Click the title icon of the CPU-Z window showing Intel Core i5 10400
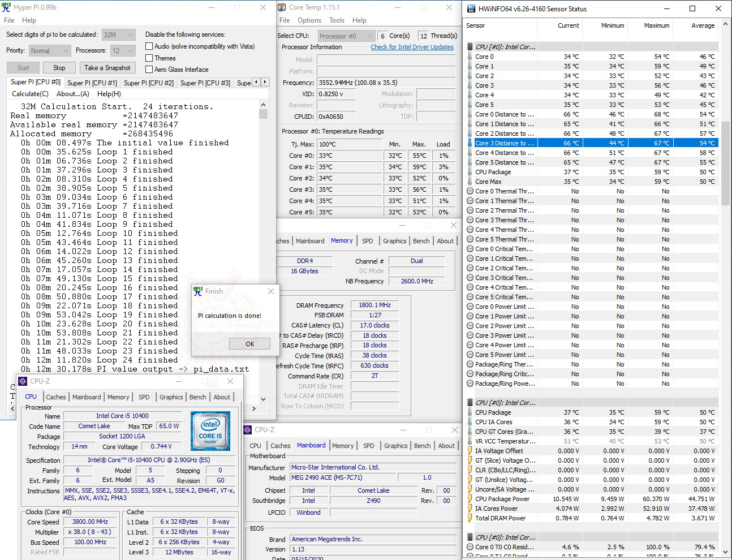This screenshot has height=560, width=732. [23, 381]
